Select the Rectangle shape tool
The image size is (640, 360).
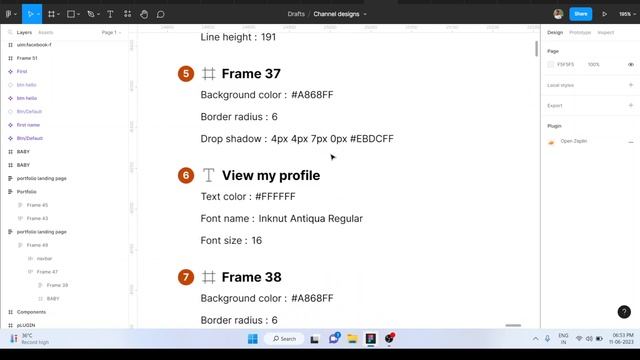[71, 14]
